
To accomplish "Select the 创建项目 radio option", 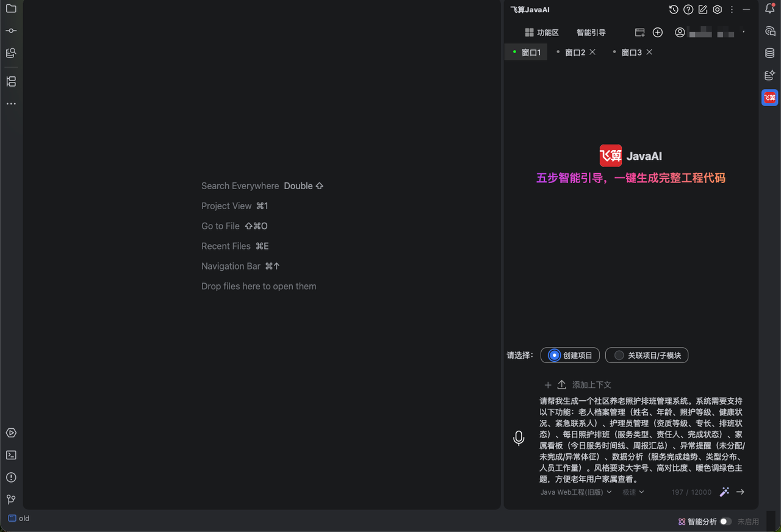I will (x=570, y=355).
